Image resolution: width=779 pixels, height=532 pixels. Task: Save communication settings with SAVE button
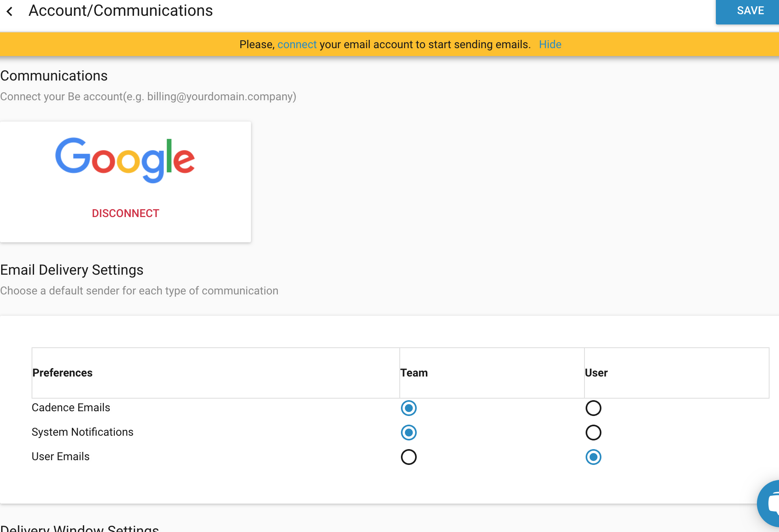pos(747,11)
